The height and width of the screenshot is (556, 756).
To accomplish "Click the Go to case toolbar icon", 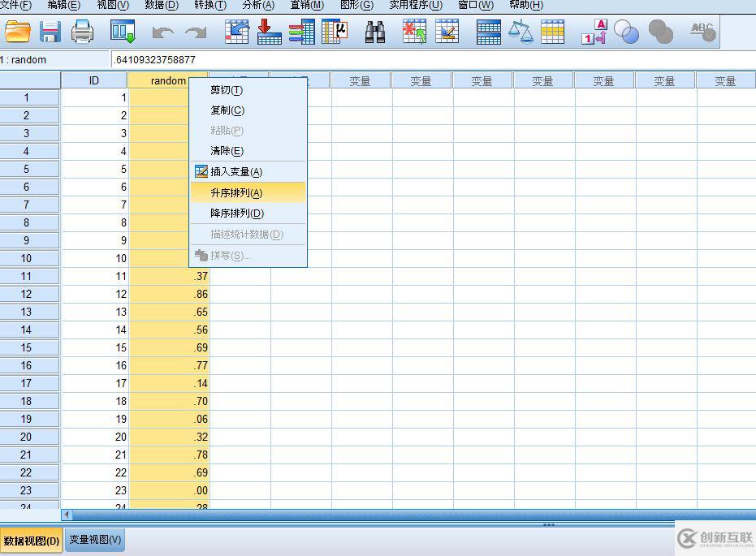I will [237, 32].
